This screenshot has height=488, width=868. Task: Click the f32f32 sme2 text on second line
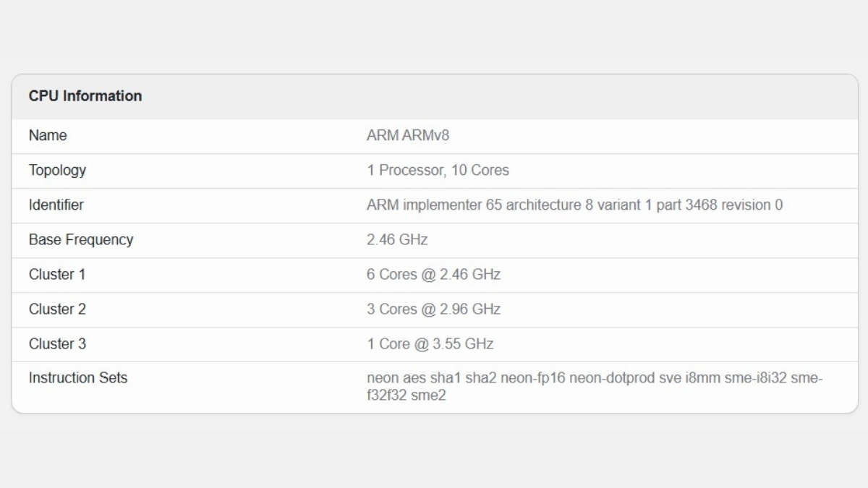tap(407, 395)
